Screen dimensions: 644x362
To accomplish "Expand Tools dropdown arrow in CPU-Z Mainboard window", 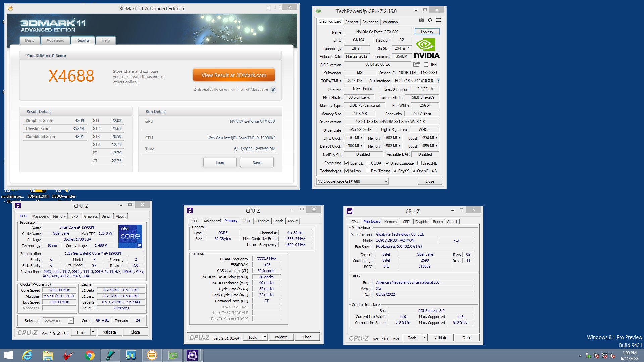I will (424, 338).
